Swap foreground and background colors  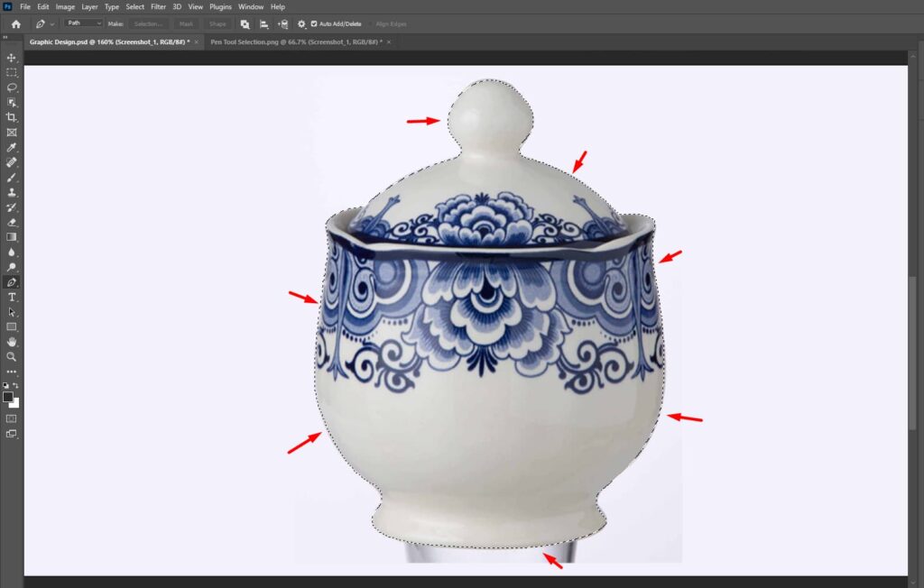(x=16, y=385)
